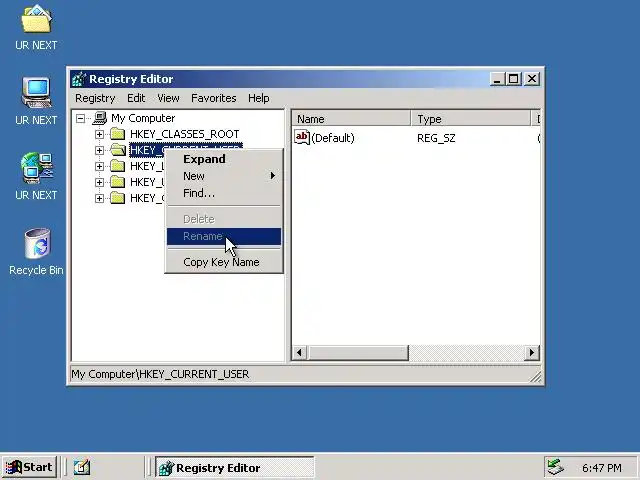Click the folder icon below HKEY_CURRENT_USER

pos(118,166)
